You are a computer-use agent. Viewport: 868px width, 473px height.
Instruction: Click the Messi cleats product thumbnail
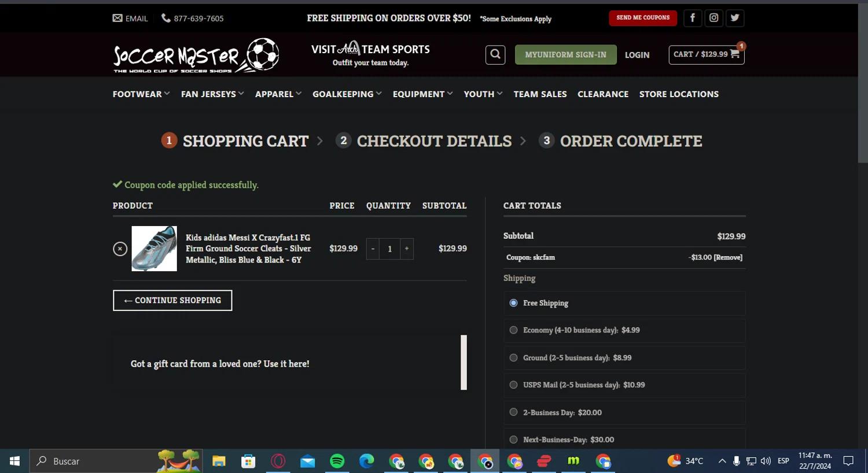(x=155, y=249)
